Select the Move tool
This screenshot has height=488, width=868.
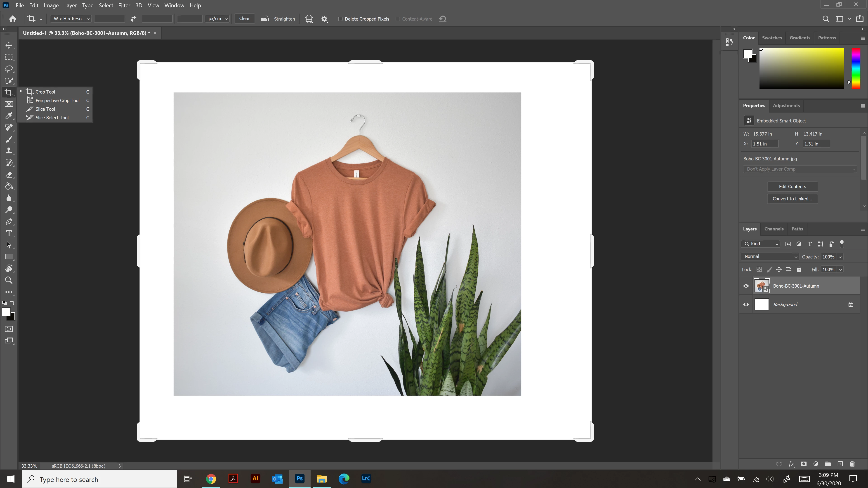(9, 45)
